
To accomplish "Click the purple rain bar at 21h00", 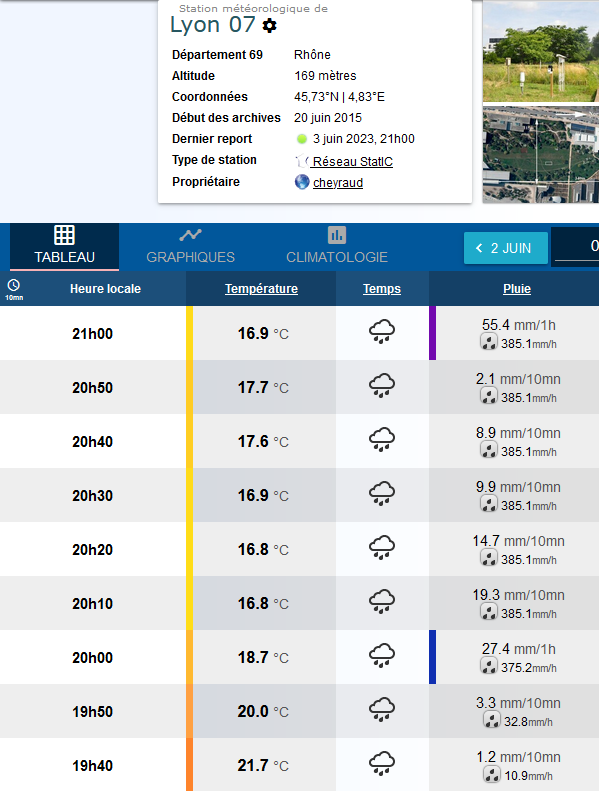I will click(432, 333).
